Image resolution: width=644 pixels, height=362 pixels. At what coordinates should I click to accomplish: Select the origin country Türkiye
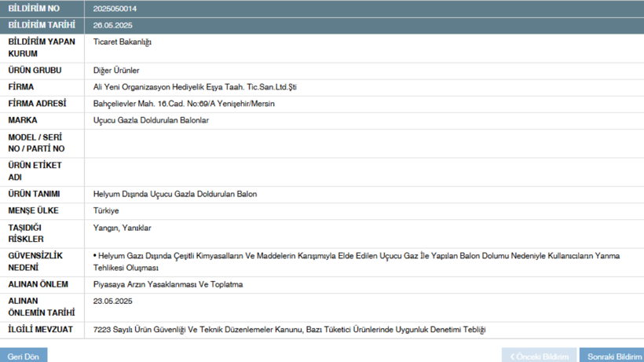[106, 210]
